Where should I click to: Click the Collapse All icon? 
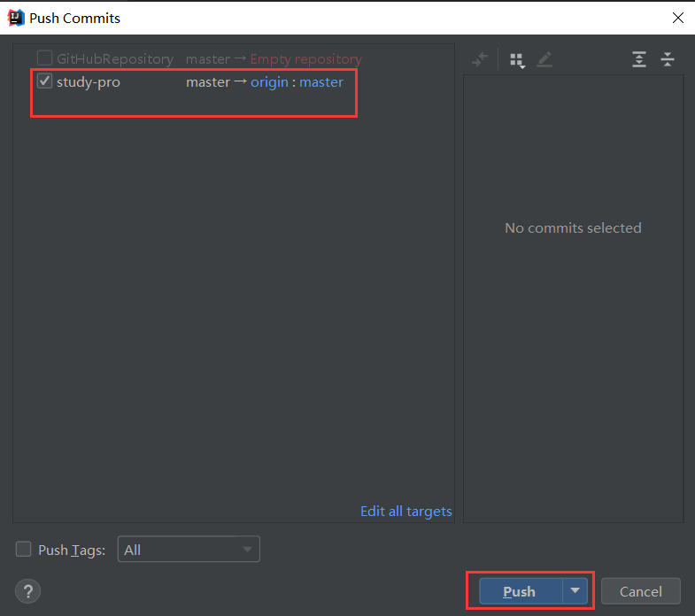pyautogui.click(x=667, y=59)
